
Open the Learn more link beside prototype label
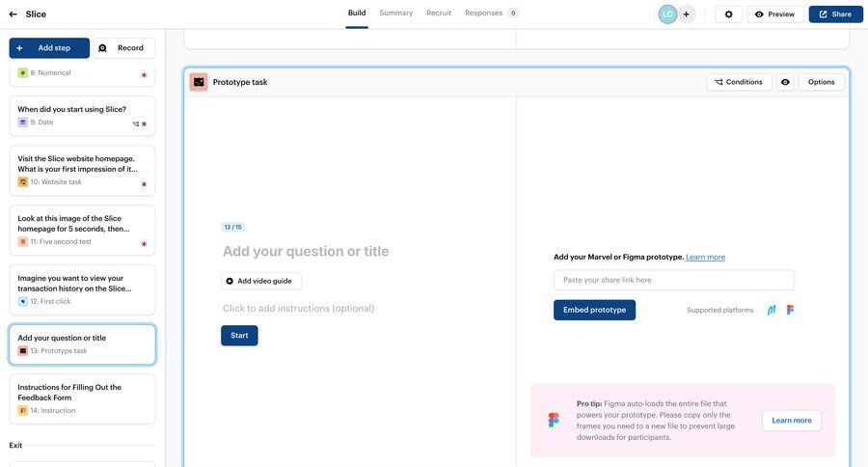click(705, 258)
